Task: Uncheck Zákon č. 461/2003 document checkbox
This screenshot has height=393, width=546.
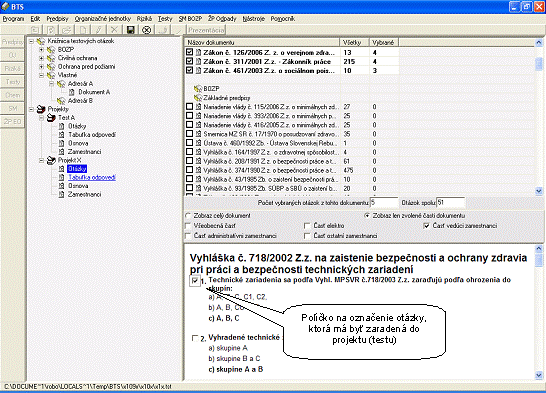Action: tap(189, 70)
